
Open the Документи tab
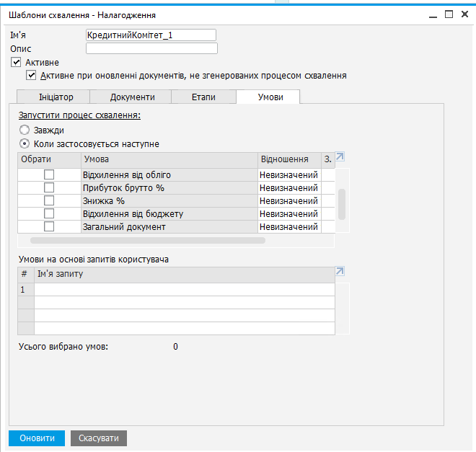click(x=132, y=97)
